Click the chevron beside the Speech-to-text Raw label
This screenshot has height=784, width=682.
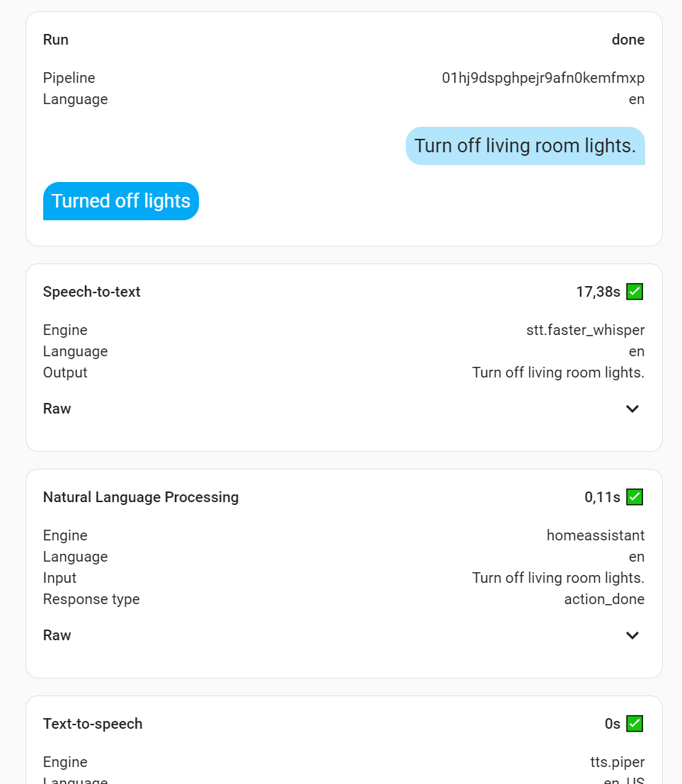coord(632,409)
